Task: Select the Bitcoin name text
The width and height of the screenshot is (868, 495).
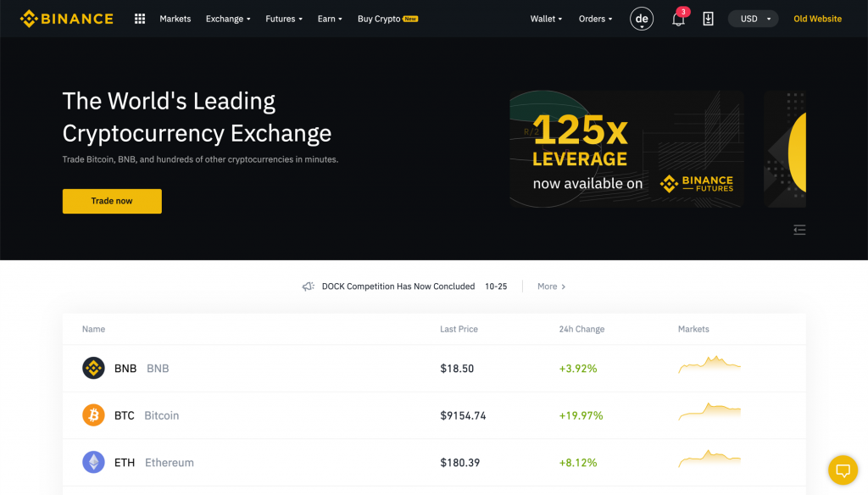Action: tap(162, 415)
